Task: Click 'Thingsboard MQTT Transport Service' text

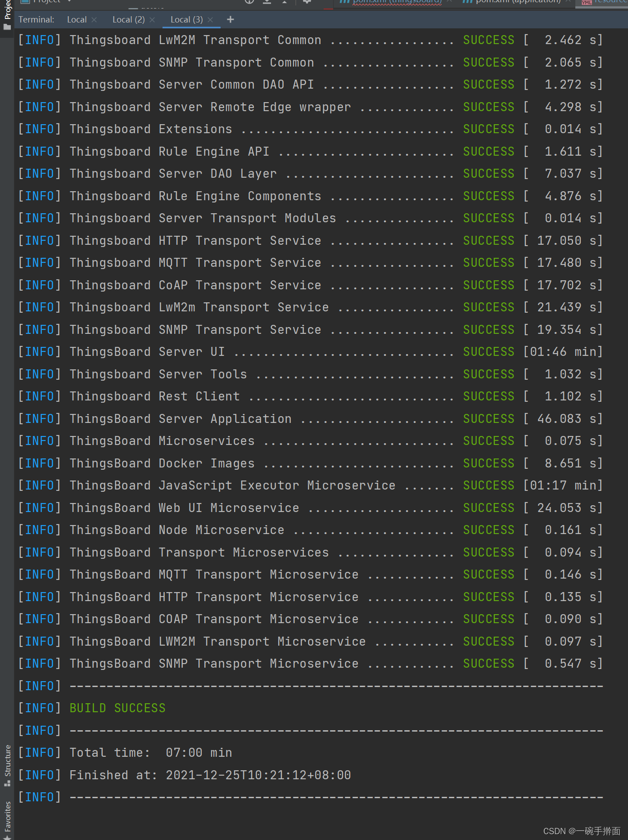Action: [195, 263]
